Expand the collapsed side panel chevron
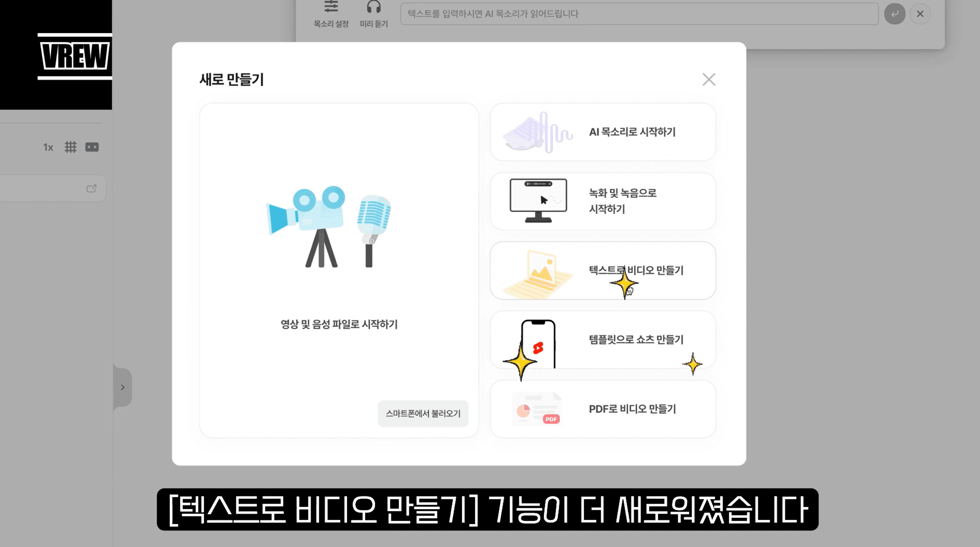 123,387
